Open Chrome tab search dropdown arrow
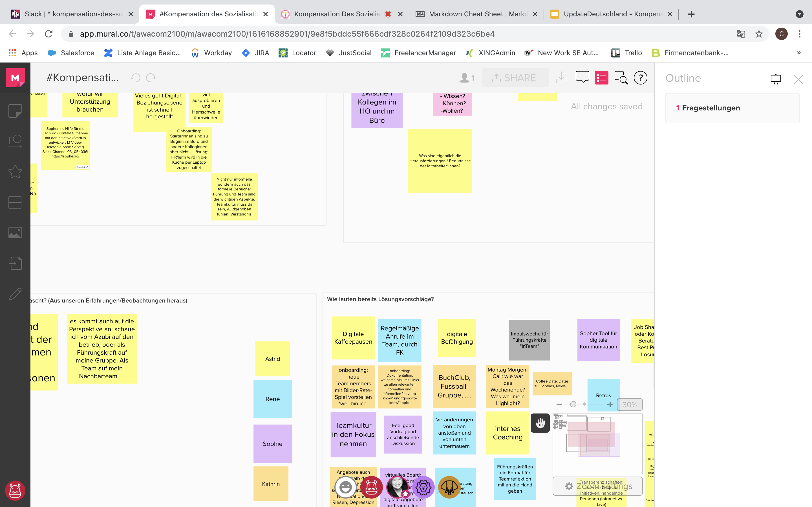The image size is (812, 507). click(x=799, y=14)
